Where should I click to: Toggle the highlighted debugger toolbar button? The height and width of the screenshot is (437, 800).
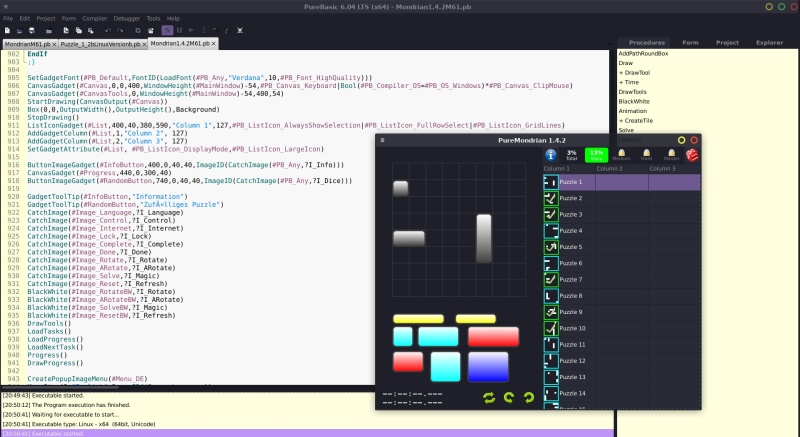pos(167,31)
